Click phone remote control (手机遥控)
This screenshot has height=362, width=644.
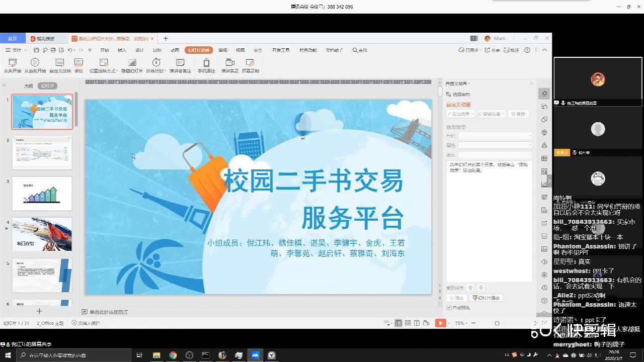coord(206,65)
